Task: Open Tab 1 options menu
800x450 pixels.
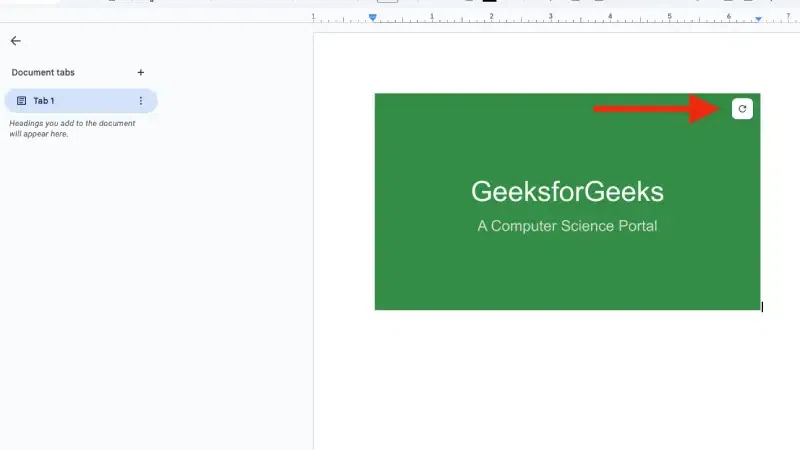Action: (x=141, y=101)
